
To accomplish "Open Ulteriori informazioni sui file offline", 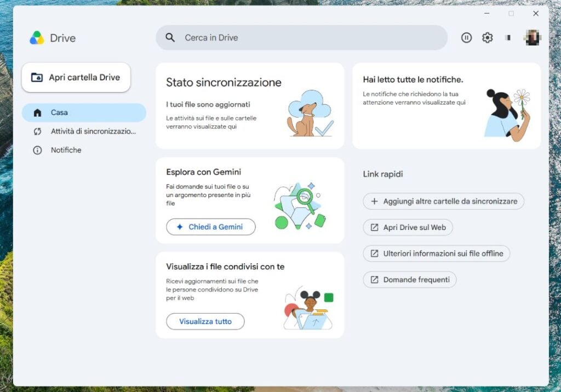I will click(437, 253).
